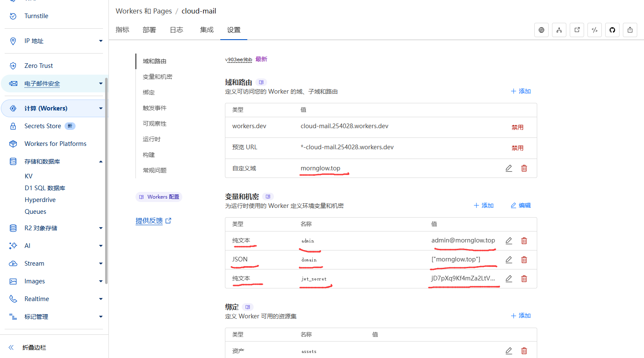
Task: Click the 添加 link beside 域和路由
Action: pos(521,91)
